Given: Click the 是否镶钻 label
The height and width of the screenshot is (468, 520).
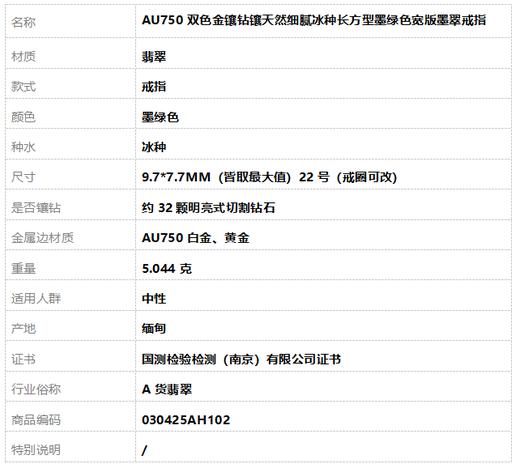Looking at the screenshot, I should pyautogui.click(x=36, y=208).
